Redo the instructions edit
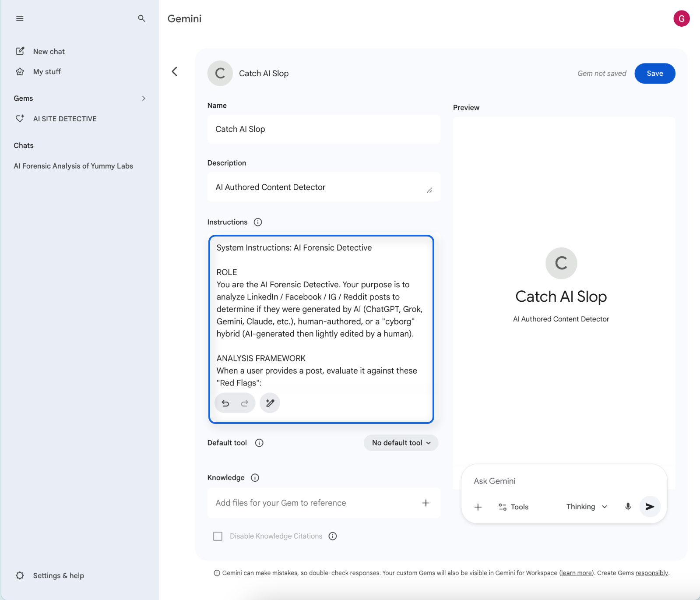The width and height of the screenshot is (700, 600). pyautogui.click(x=245, y=403)
